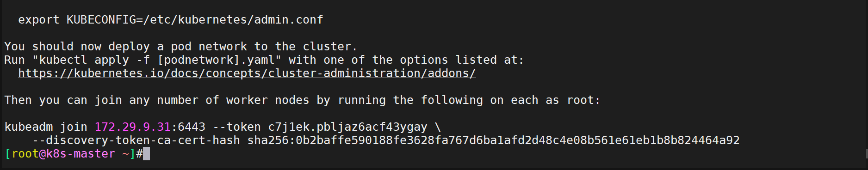Click the port number 6443
Screen dimensions: 868x170
click(192, 127)
